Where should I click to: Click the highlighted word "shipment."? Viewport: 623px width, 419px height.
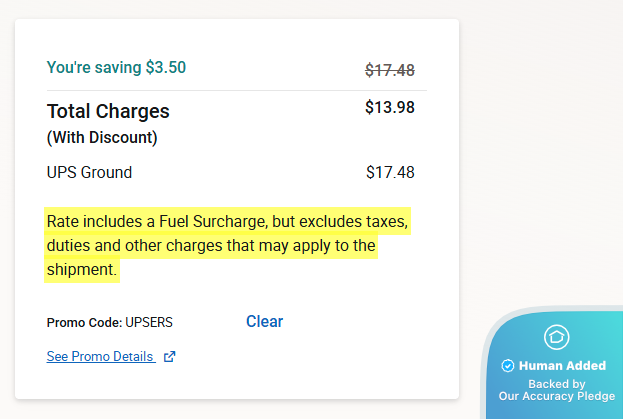click(82, 270)
